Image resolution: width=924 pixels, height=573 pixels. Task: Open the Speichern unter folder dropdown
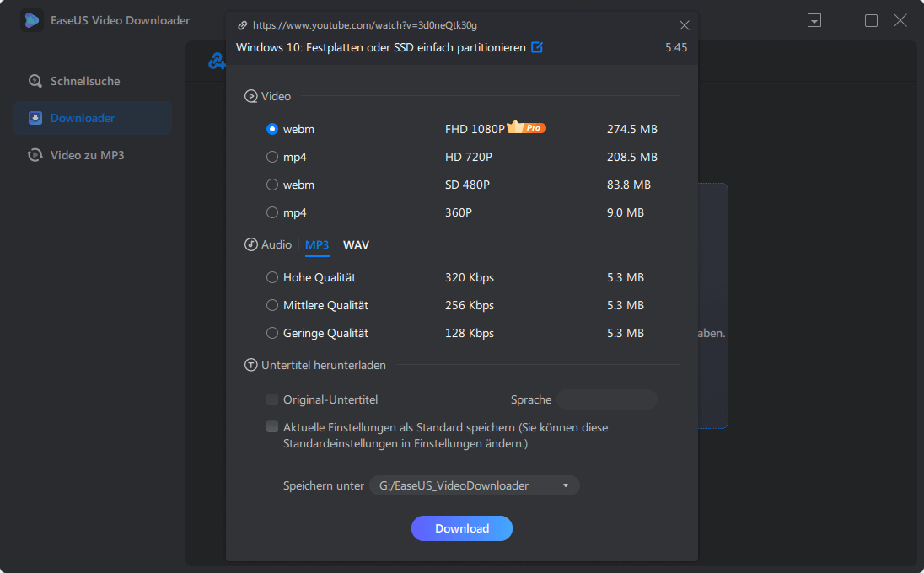point(475,485)
